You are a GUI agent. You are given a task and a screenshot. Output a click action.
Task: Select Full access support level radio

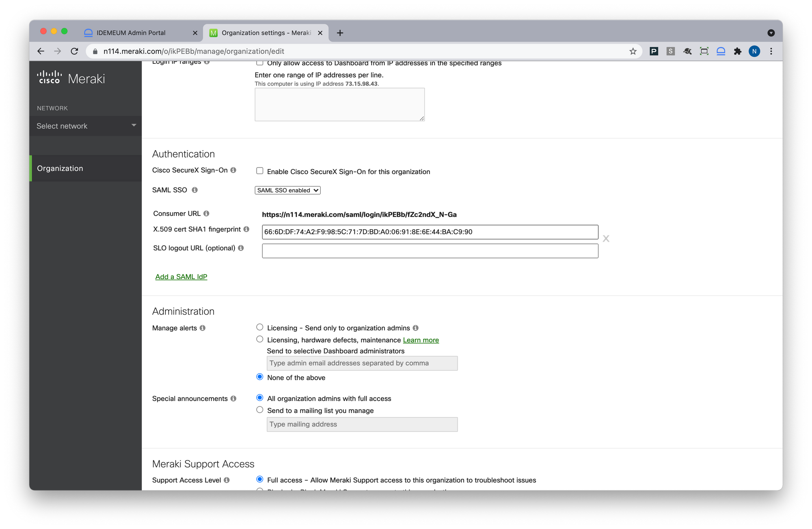(259, 479)
